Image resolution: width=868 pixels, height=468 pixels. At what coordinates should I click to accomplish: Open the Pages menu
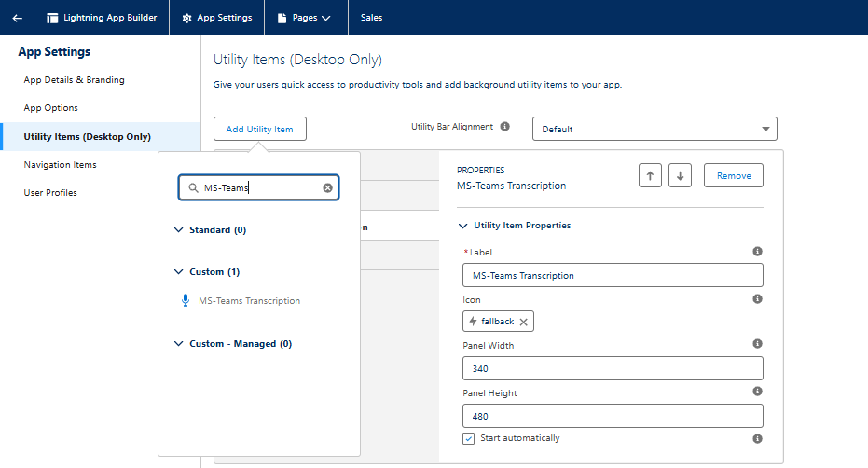click(x=304, y=18)
